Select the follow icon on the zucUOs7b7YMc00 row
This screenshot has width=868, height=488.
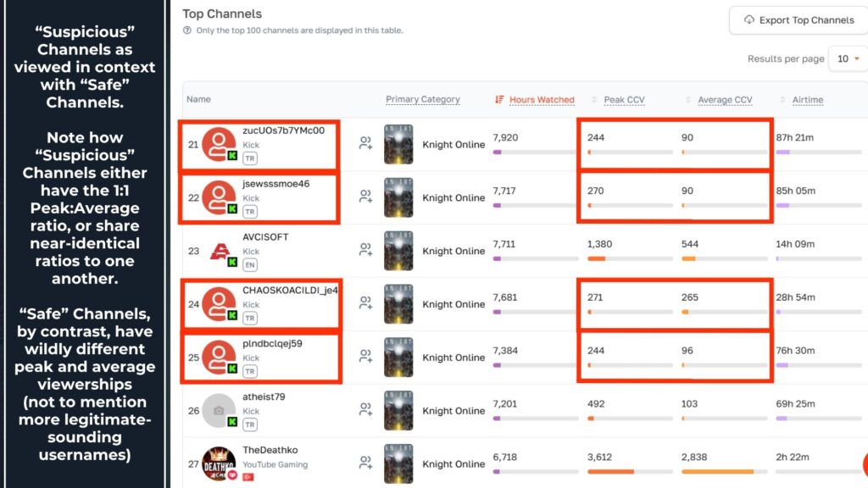[x=364, y=142]
